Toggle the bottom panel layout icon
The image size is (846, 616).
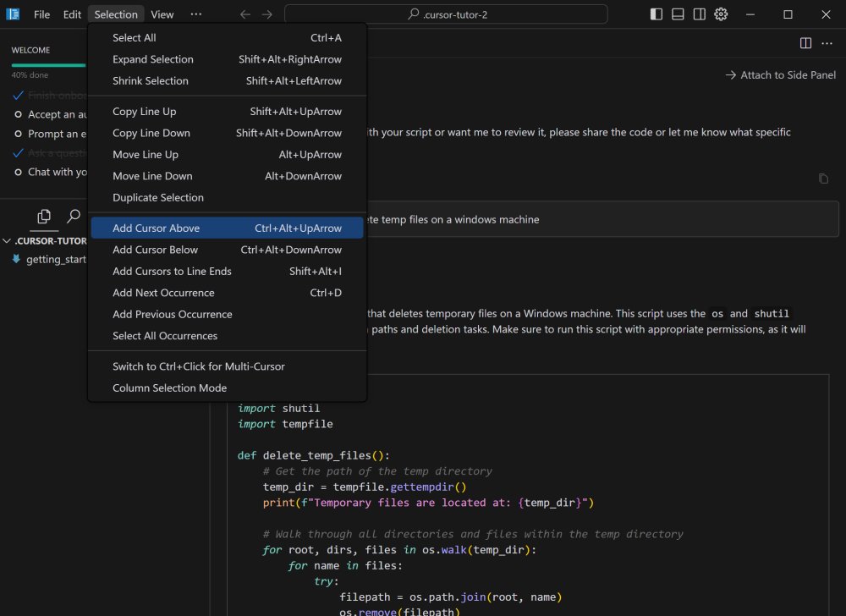(678, 14)
